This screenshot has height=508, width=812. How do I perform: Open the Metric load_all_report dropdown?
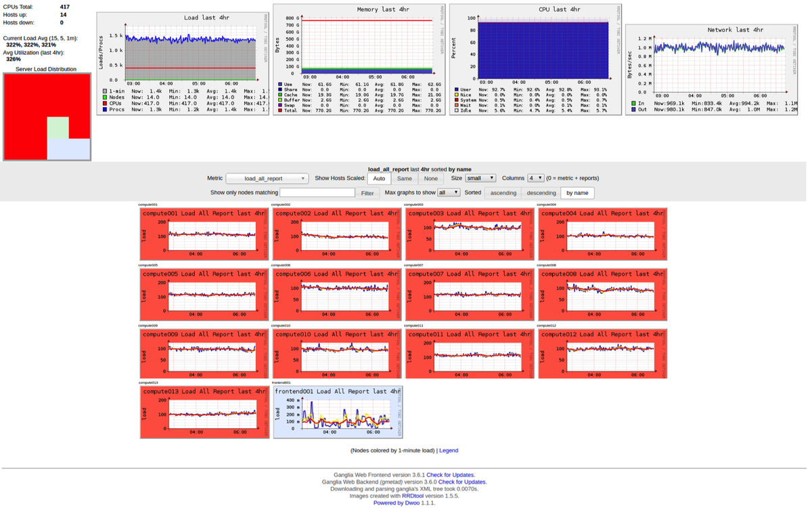tap(267, 179)
